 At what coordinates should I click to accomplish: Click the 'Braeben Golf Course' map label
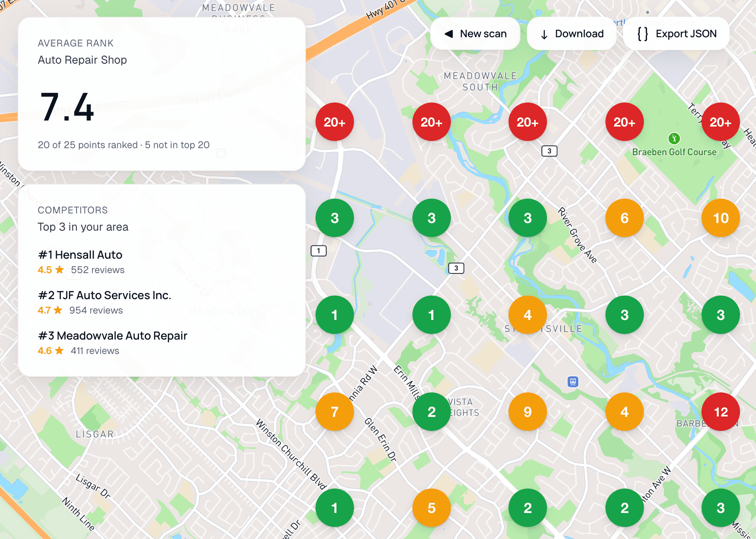(x=674, y=152)
